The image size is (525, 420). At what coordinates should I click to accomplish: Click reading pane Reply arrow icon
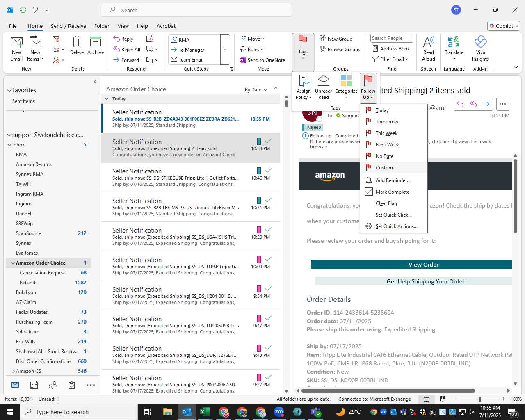(460, 104)
